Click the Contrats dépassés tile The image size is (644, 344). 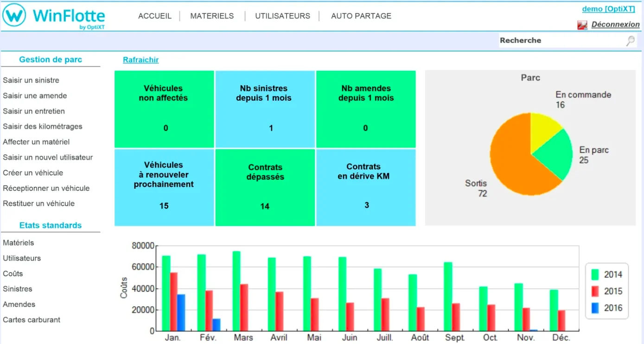[265, 187]
